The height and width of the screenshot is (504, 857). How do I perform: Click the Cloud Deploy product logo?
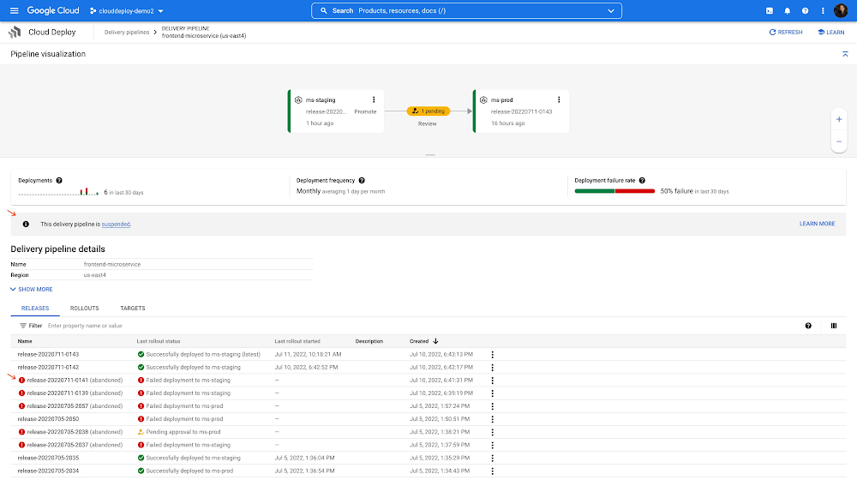[x=15, y=33]
